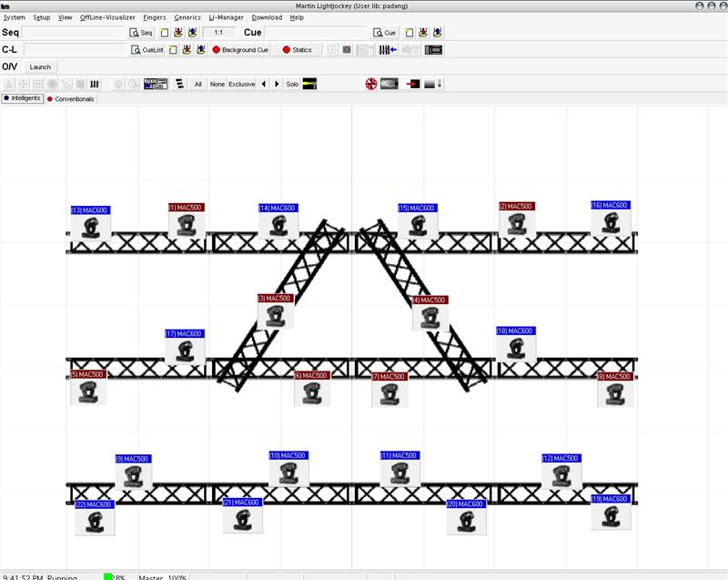Click the red arrow blackout icon
The height and width of the screenshot is (580, 728).
413,84
